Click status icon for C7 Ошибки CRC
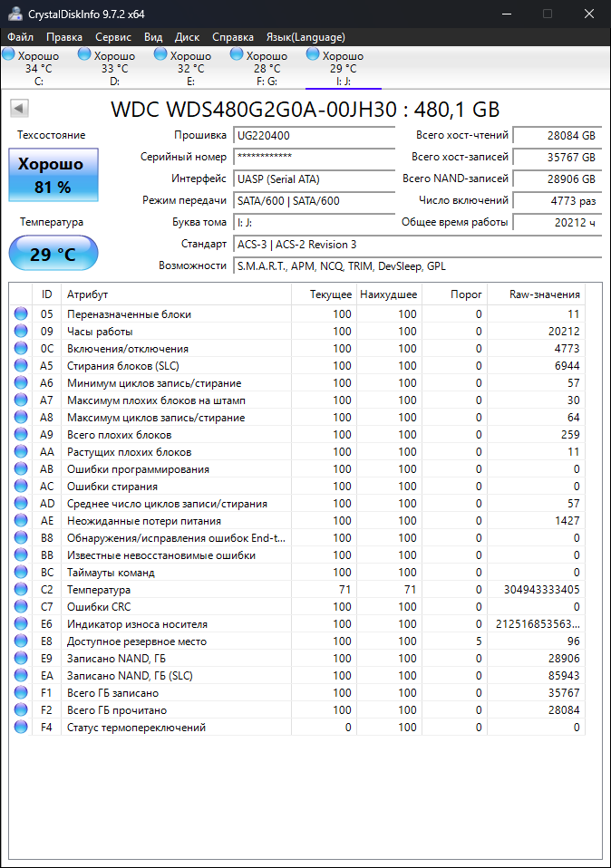Screen dimensions: 611x868 [x=21, y=606]
